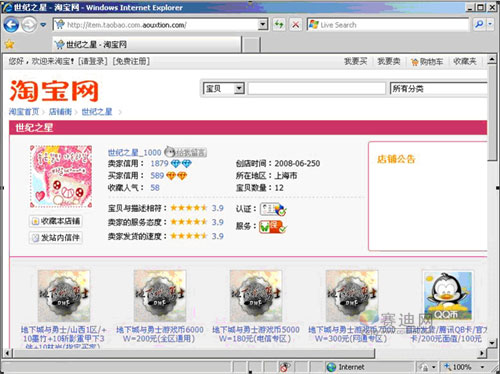500x374 pixels.
Task: Expand the zoom level dropdown arrow
Action: pos(482,367)
